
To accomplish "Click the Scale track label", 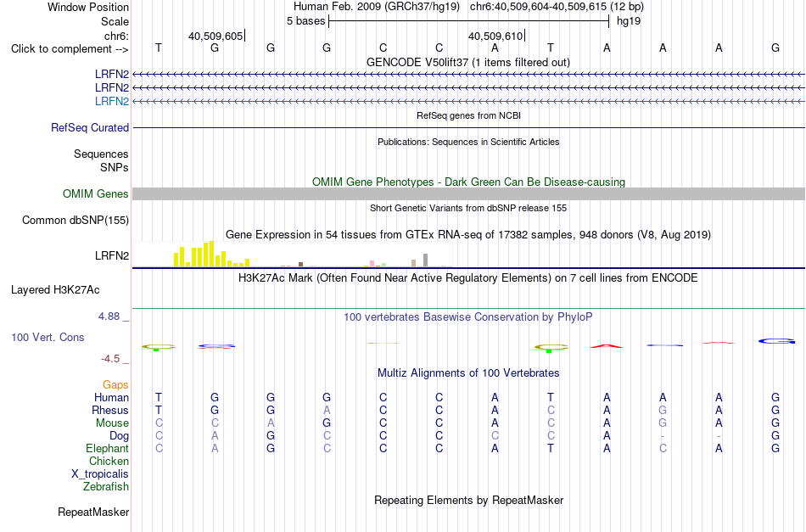I will 115,21.
